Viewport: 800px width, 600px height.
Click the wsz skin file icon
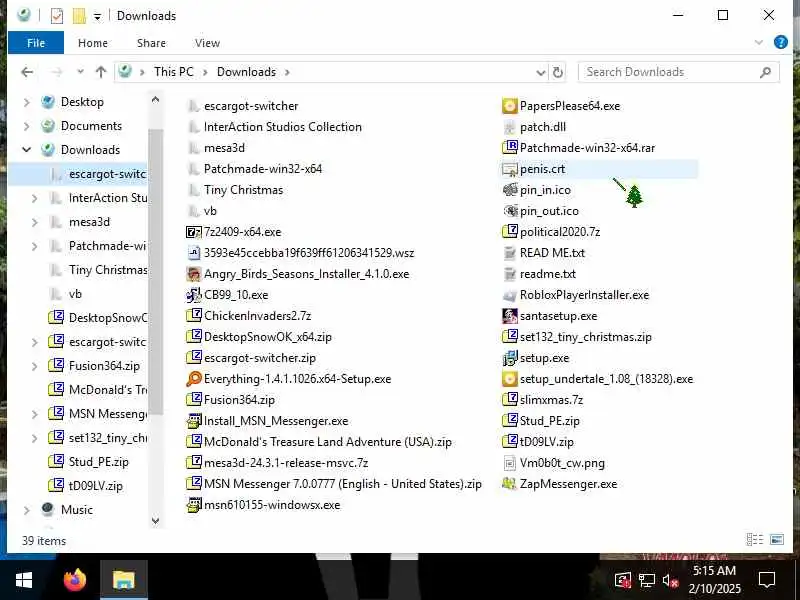(193, 253)
